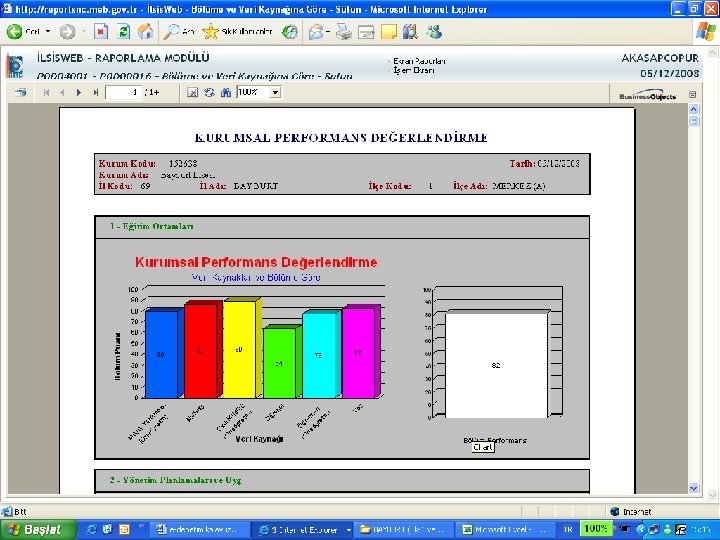Refresh the page using green arrows icon
The width and height of the screenshot is (720, 540).
point(124,32)
